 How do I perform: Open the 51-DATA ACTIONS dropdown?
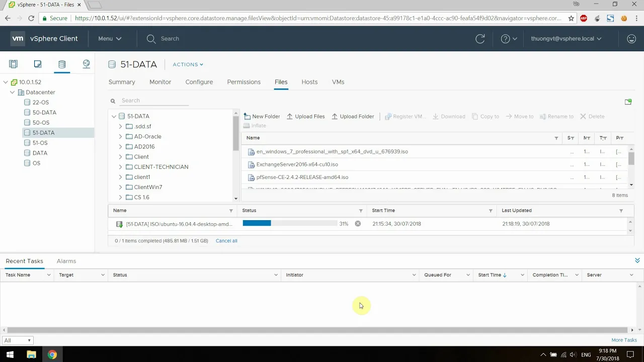[188, 64]
